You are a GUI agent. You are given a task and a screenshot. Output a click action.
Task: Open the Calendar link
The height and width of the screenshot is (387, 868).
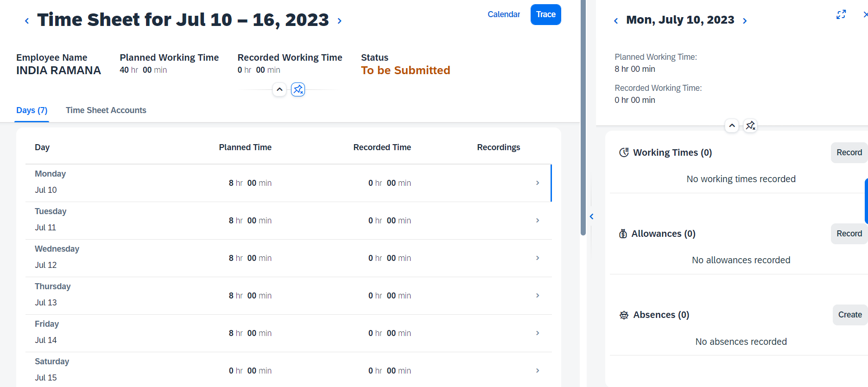point(504,14)
